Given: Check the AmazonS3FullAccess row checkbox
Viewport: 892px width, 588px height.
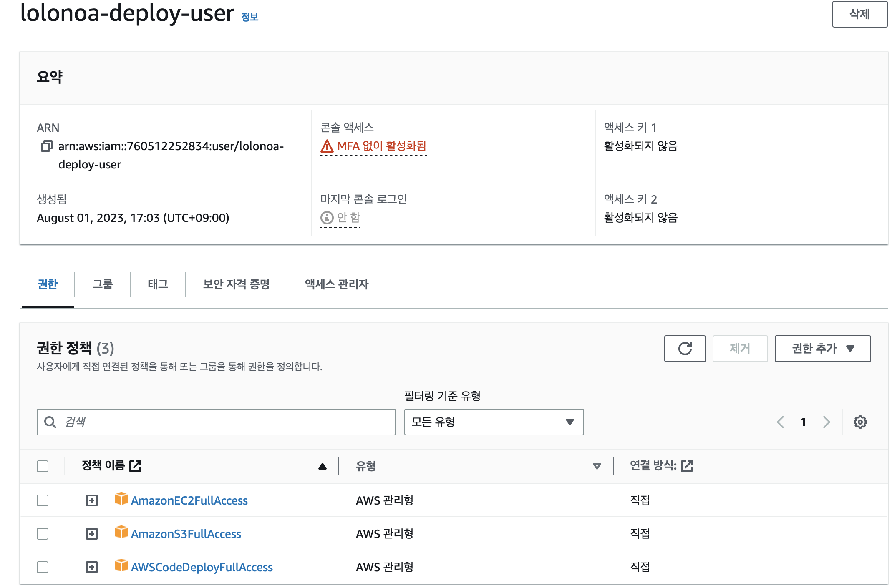Looking at the screenshot, I should [x=43, y=534].
